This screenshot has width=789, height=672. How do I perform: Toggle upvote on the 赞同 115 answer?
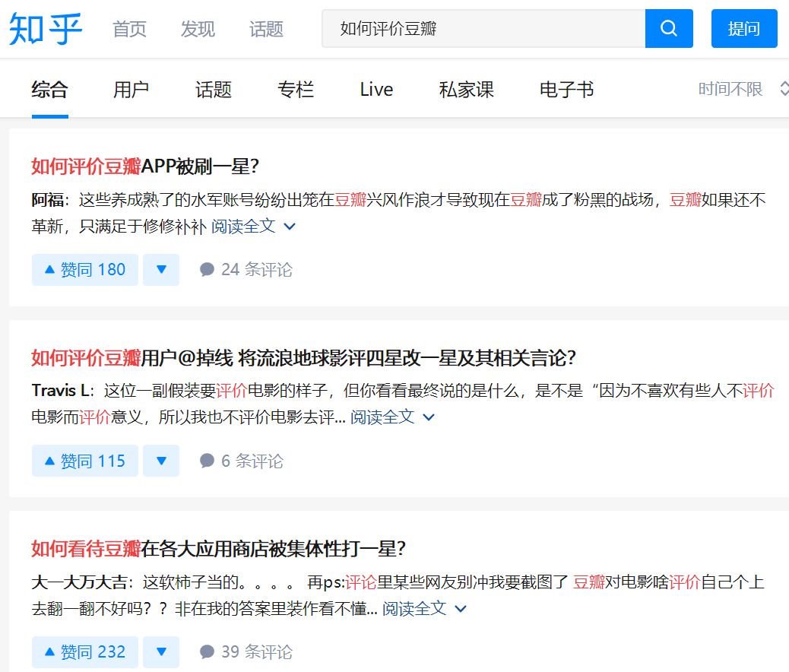pos(84,461)
